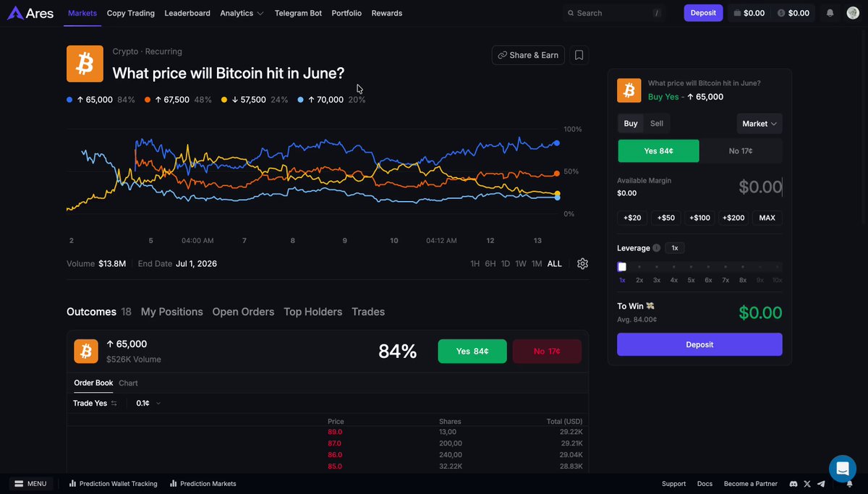Open Discord link in footer
The height and width of the screenshot is (494, 868).
pyautogui.click(x=793, y=484)
